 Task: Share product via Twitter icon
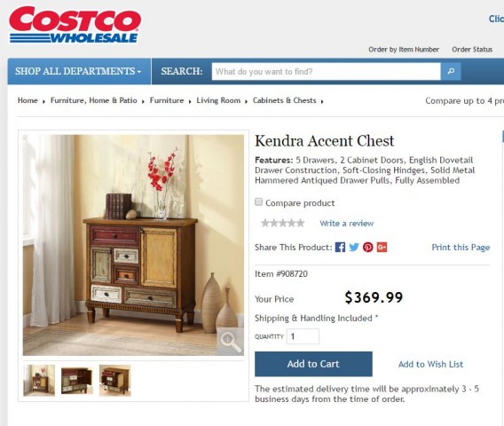(354, 248)
